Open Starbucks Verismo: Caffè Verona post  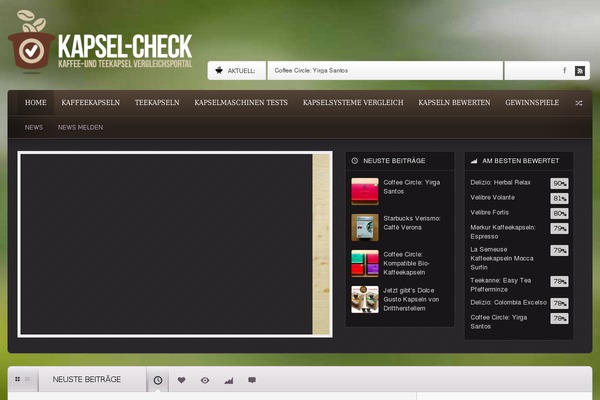tap(412, 223)
